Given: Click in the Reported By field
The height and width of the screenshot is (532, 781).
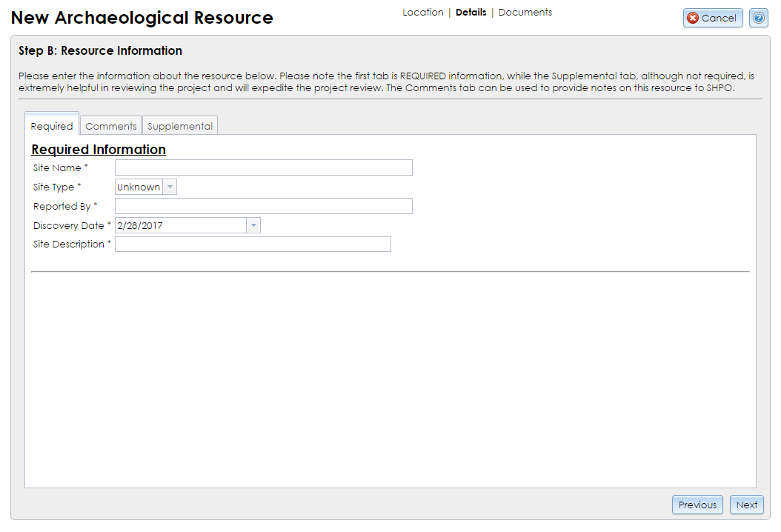Looking at the screenshot, I should pyautogui.click(x=263, y=206).
